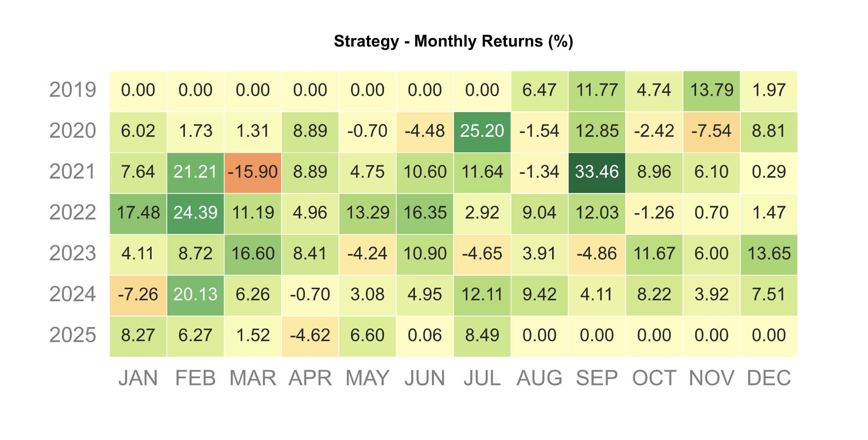Select the February 2022 cell showing 24.39
Screen dimensions: 868x440
[x=196, y=213]
